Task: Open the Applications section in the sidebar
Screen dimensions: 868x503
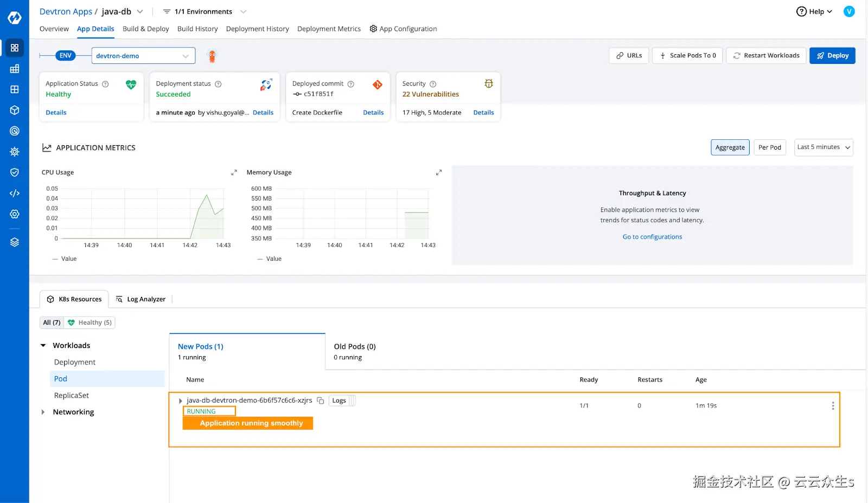Action: [x=14, y=48]
